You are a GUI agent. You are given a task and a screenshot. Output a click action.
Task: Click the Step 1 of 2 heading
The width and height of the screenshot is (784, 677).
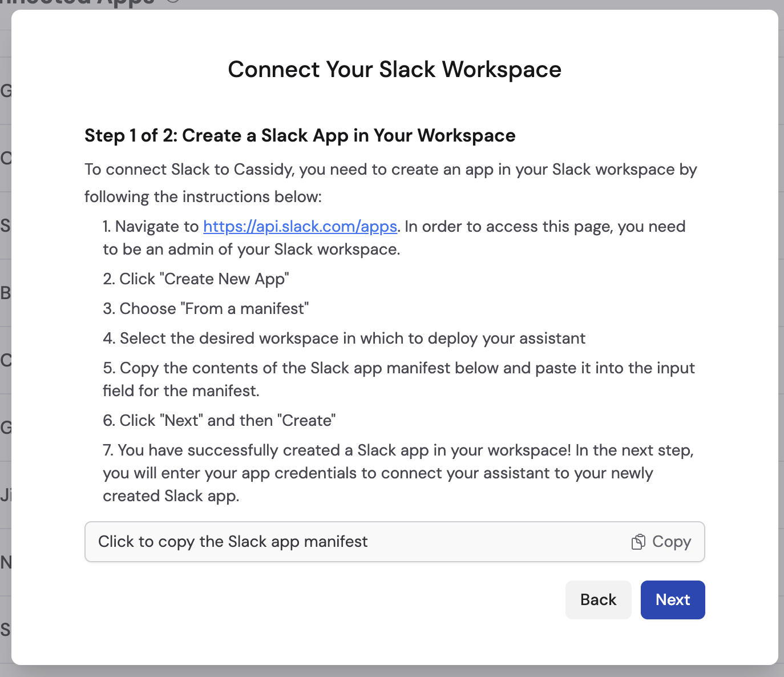pos(300,135)
